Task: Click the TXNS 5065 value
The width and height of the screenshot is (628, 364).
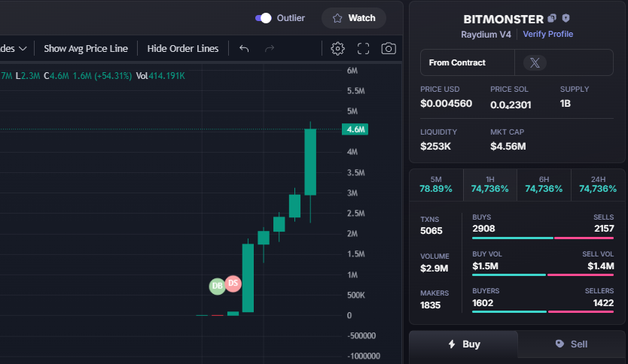Action: click(x=431, y=231)
